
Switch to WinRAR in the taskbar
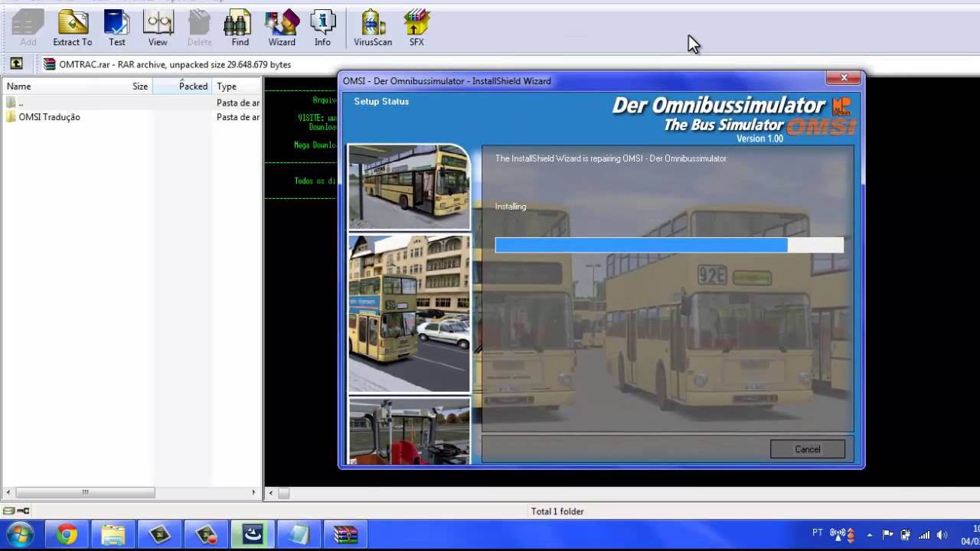[x=346, y=534]
